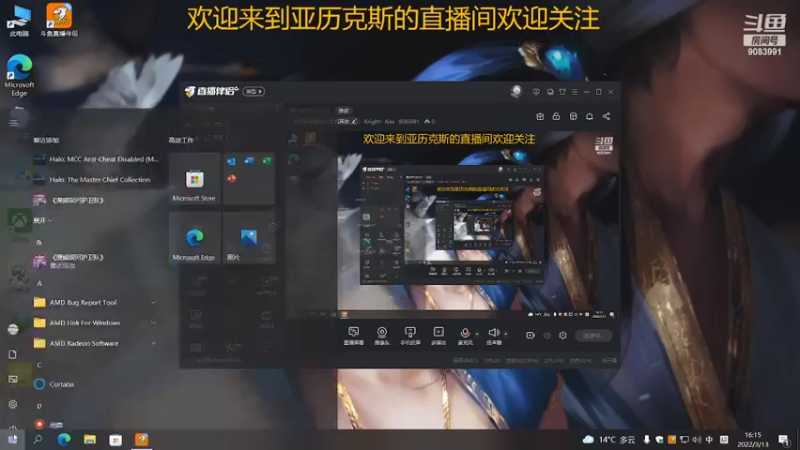Open the taskbar clock showing 16:15
This screenshot has height=450, width=800.
pos(753,439)
